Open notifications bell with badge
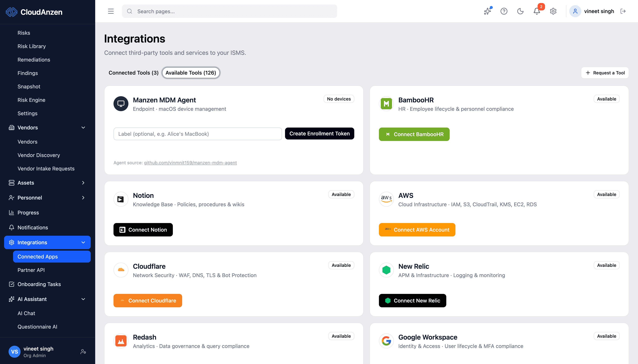Image resolution: width=638 pixels, height=364 pixels. click(x=537, y=11)
